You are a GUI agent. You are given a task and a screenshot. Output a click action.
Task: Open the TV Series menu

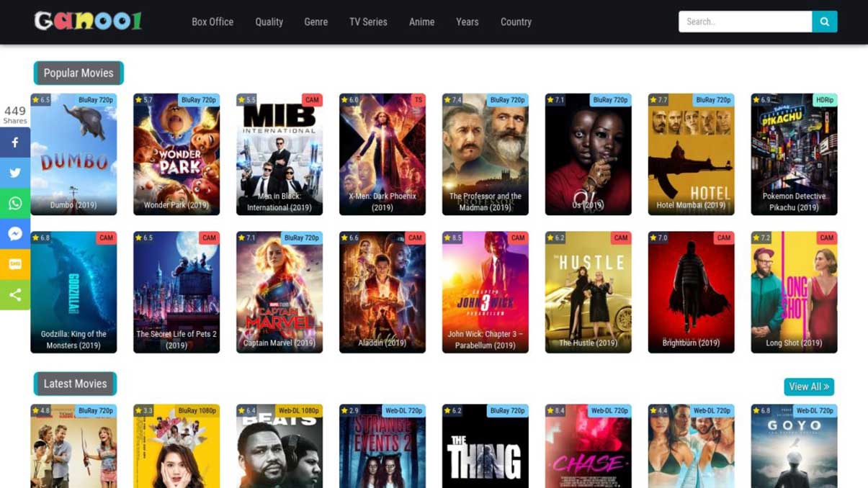[368, 22]
